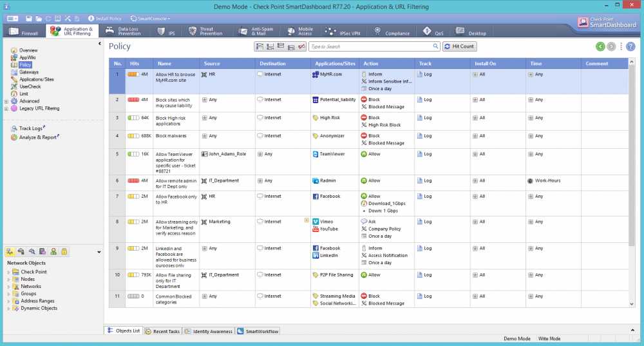Open the QoS tab
Image resolution: width=644 pixels, height=346 pixels.
click(433, 32)
